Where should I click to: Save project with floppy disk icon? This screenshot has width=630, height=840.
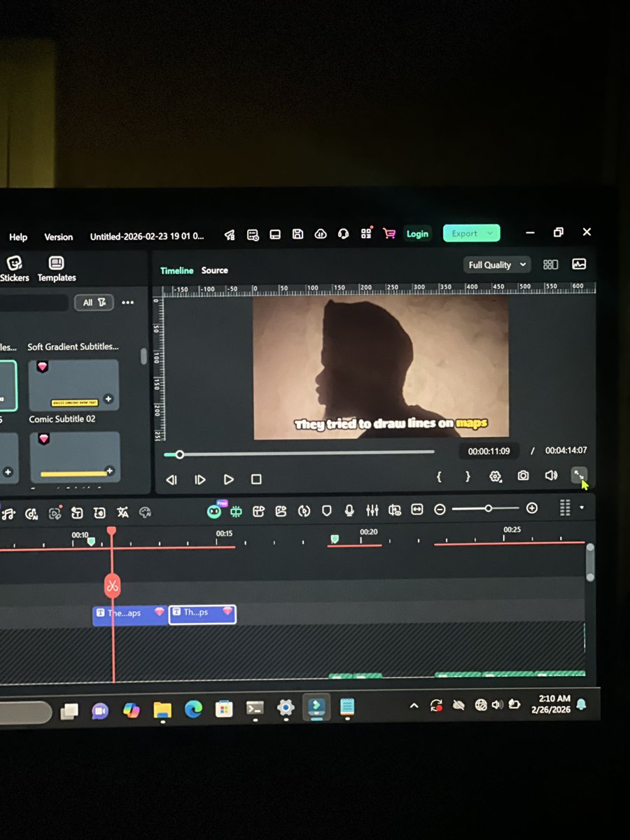pos(297,234)
